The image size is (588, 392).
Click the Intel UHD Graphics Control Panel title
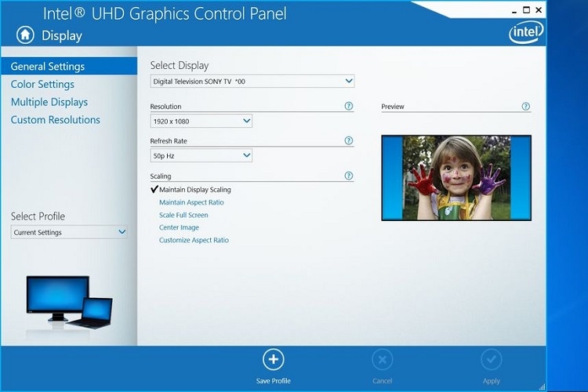165,14
